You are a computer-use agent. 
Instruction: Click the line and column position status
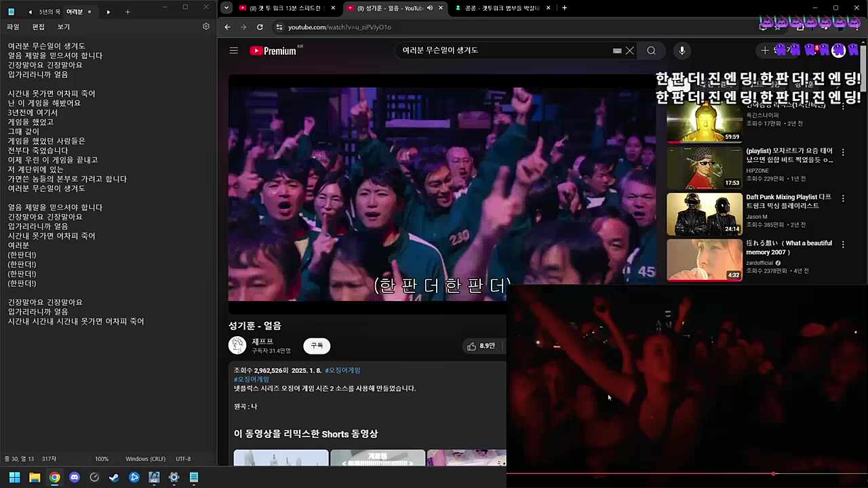[x=20, y=459]
